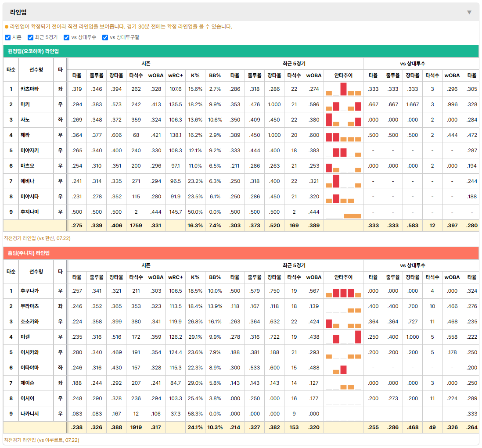Screen dimensions: 482x448
Task: Click 카츠마타's hit trend bar chart
Action: click(343, 89)
